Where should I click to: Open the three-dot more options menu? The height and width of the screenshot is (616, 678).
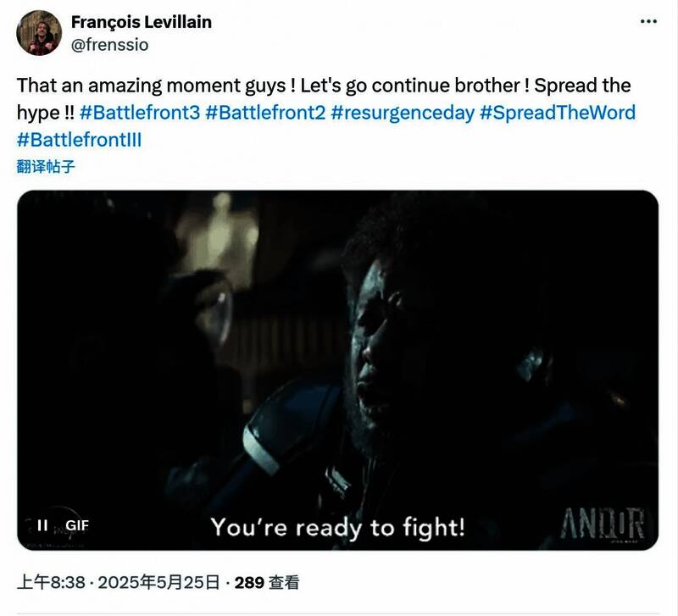click(x=648, y=22)
